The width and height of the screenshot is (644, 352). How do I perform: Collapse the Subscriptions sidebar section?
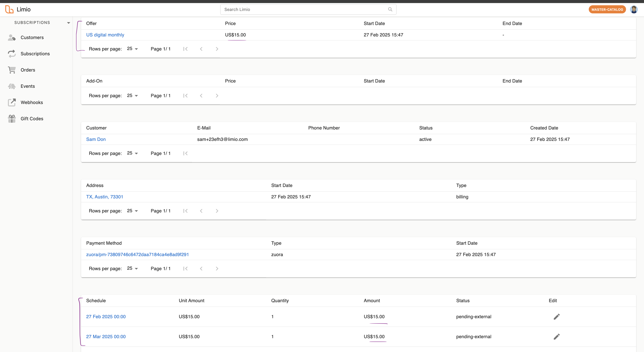[69, 23]
